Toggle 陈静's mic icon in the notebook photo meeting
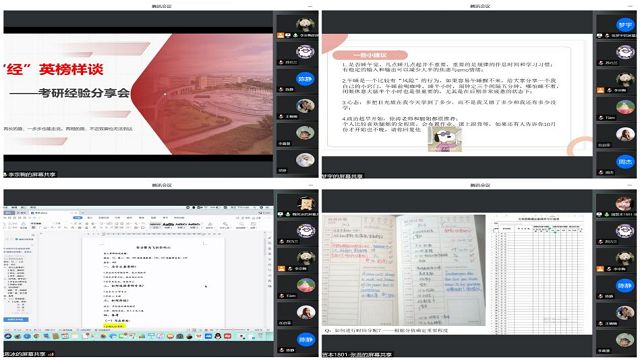640x360 pixels. point(601,296)
